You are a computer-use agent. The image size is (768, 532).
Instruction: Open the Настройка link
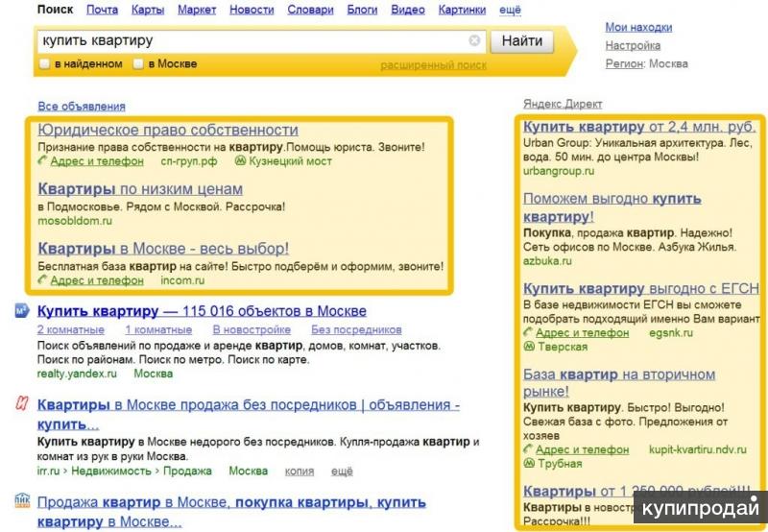[x=633, y=45]
